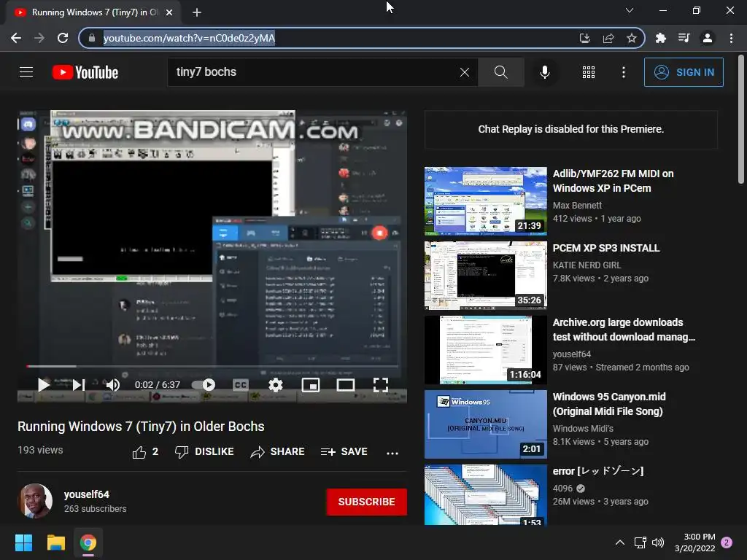Click the browser address bar URL
Viewport: 747px width, 560px height.
click(x=189, y=38)
